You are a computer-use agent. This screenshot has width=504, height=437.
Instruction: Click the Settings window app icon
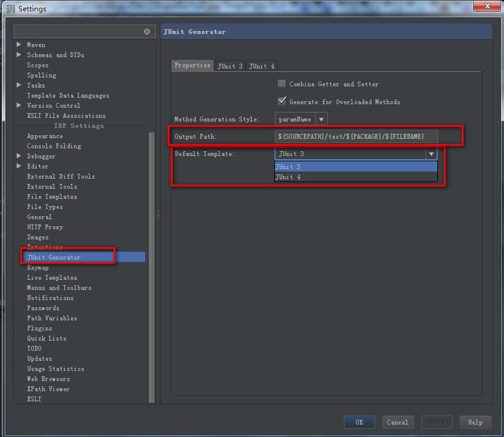tap(11, 9)
